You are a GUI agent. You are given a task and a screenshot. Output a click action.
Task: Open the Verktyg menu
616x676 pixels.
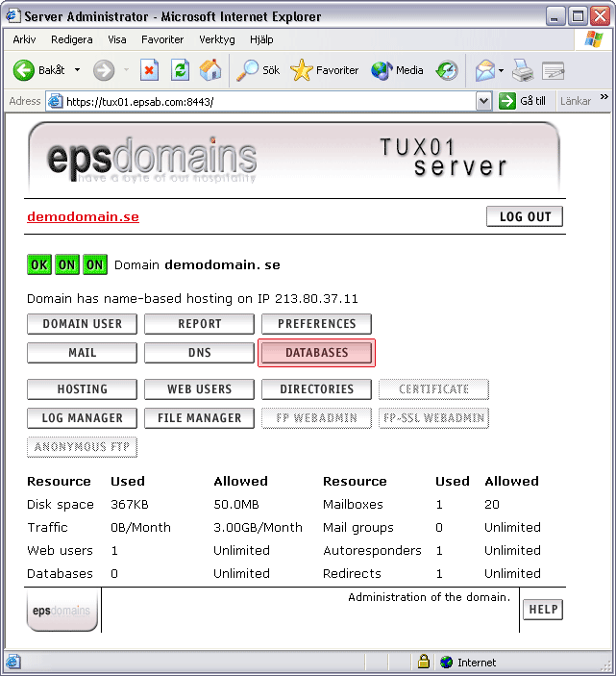216,39
